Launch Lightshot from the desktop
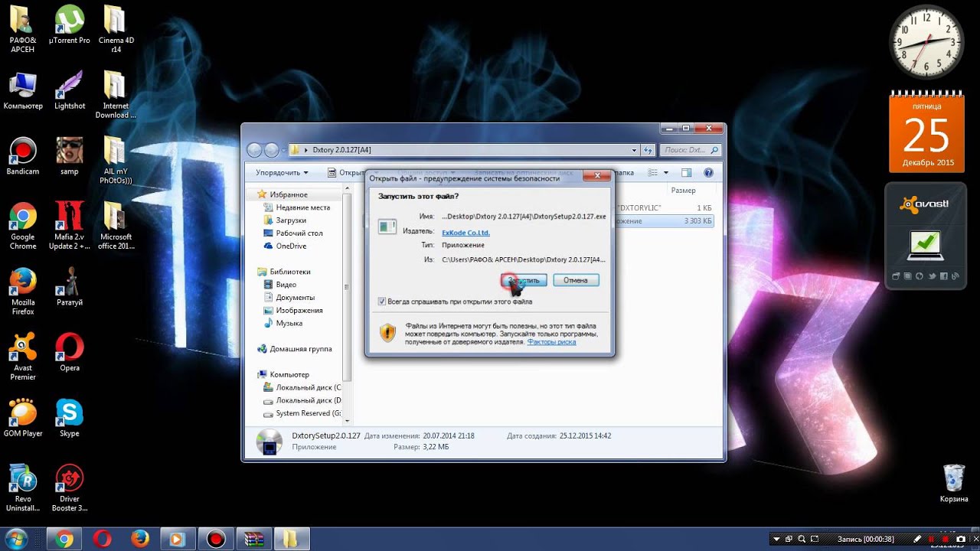The image size is (980, 551). tap(70, 91)
